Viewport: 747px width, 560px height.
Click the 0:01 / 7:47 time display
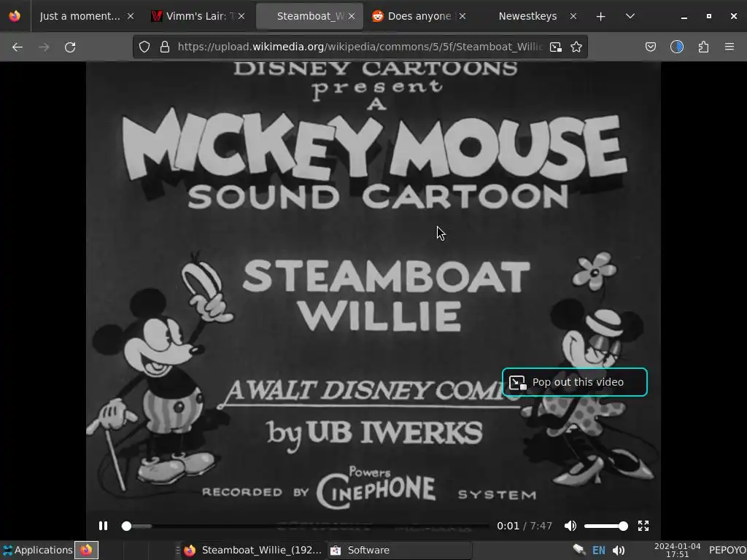(524, 526)
